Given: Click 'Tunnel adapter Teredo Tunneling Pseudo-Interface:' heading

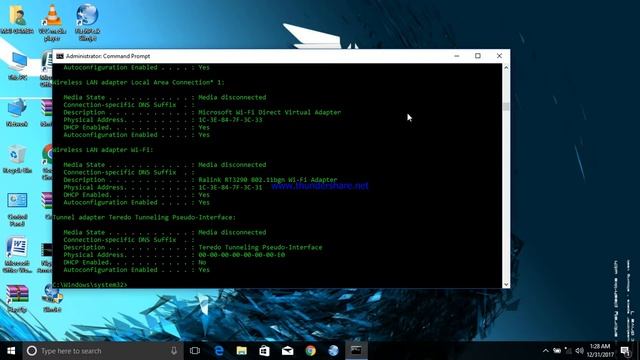Looking at the screenshot, I should (x=144, y=218).
